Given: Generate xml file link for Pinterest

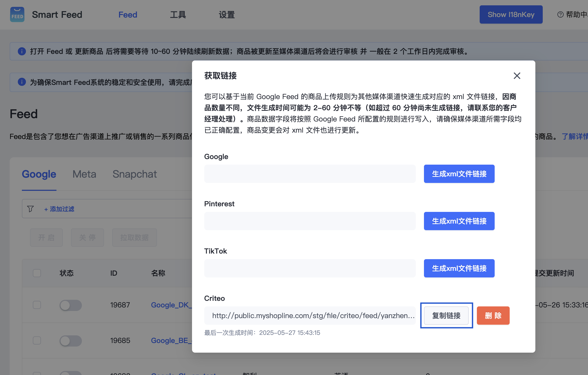Looking at the screenshot, I should [459, 221].
